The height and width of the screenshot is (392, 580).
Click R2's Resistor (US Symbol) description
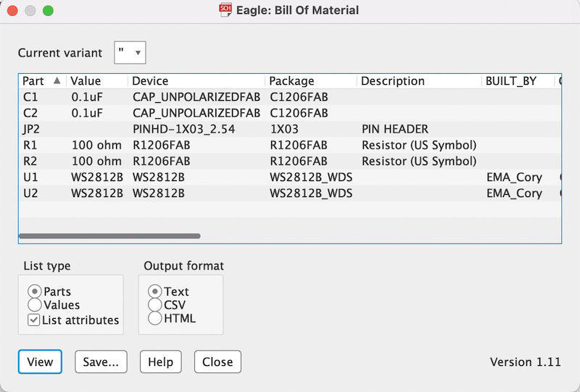click(x=419, y=162)
